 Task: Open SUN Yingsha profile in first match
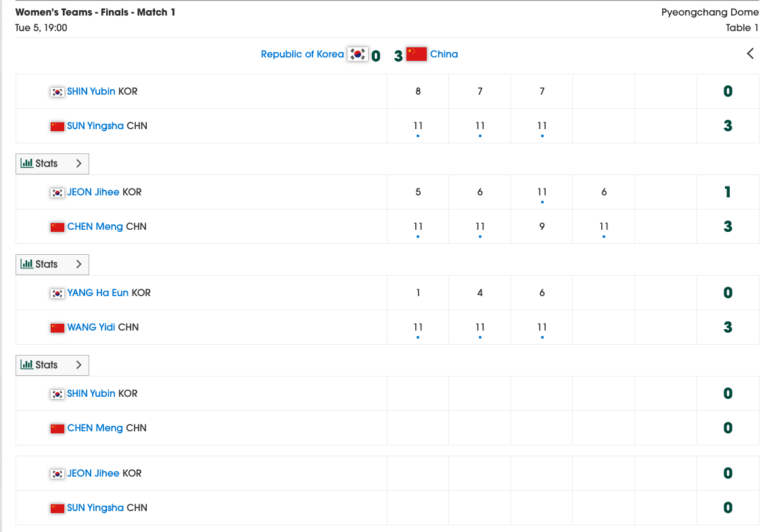95,126
